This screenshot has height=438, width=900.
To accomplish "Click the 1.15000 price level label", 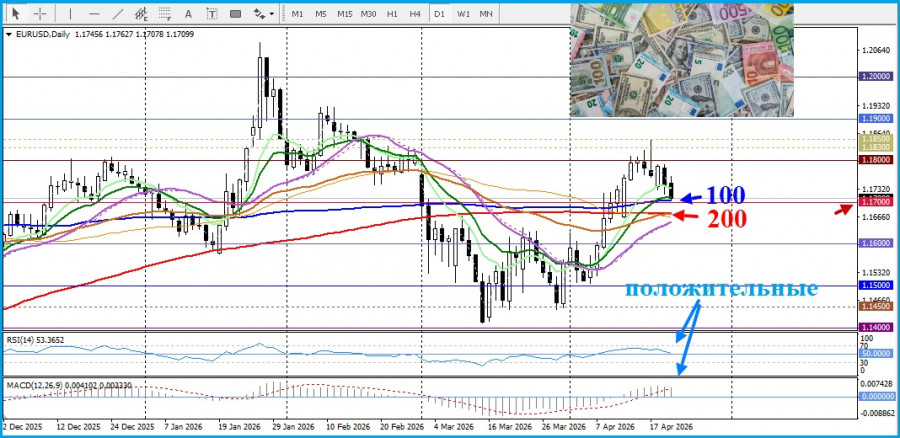I will point(875,285).
